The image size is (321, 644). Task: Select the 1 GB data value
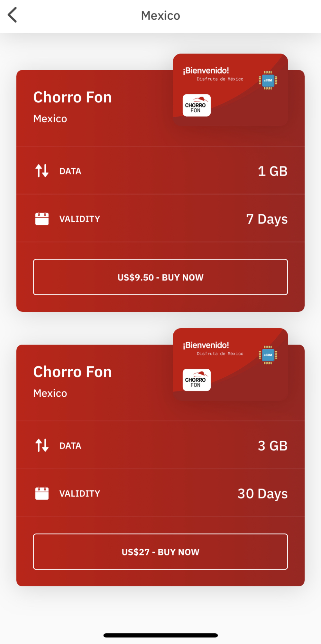272,171
